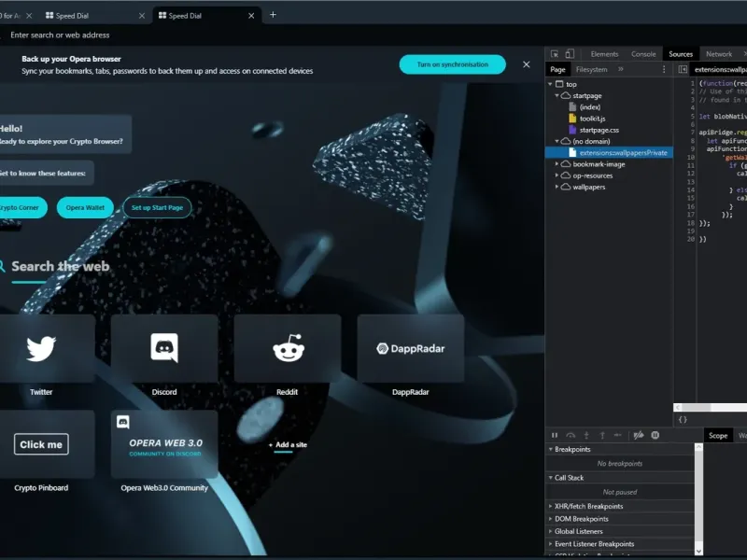Click debugger pane scroll down arrow
Viewport: 747px width, 560px height.
click(x=698, y=551)
